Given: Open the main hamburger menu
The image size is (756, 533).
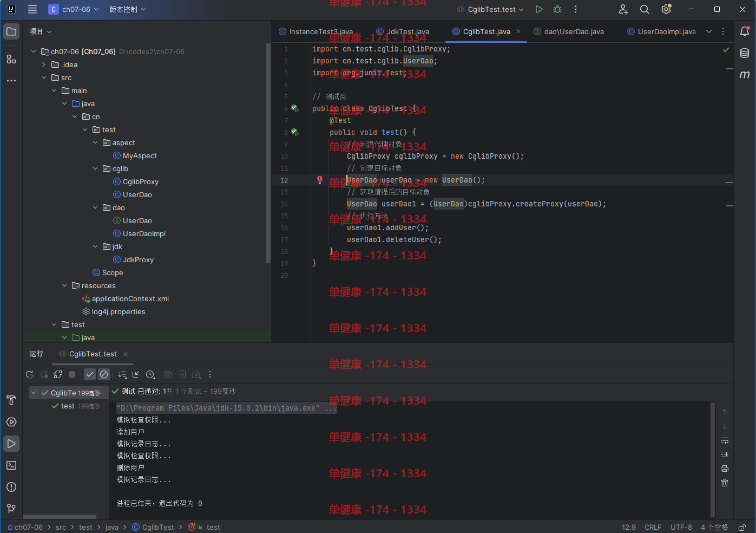Looking at the screenshot, I should (32, 9).
